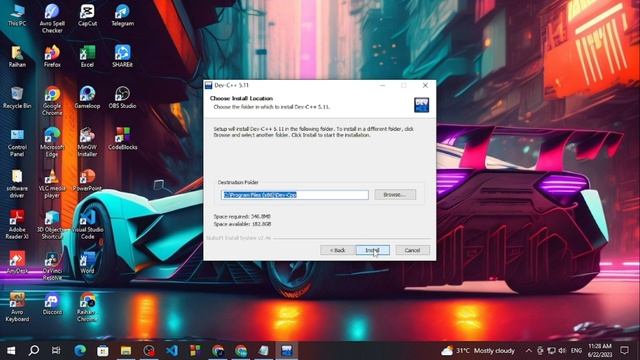Launch Edge from the taskbar
The image size is (640, 360).
click(80, 351)
